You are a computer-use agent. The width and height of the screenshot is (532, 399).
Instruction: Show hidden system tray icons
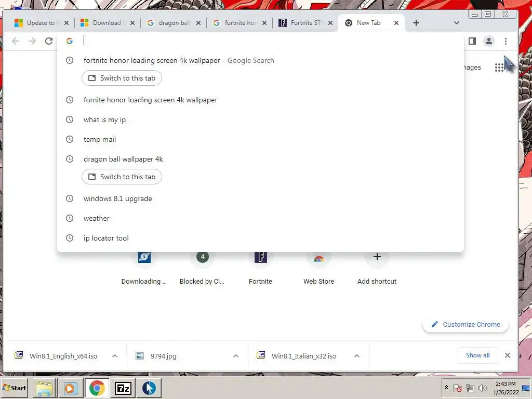pos(446,388)
